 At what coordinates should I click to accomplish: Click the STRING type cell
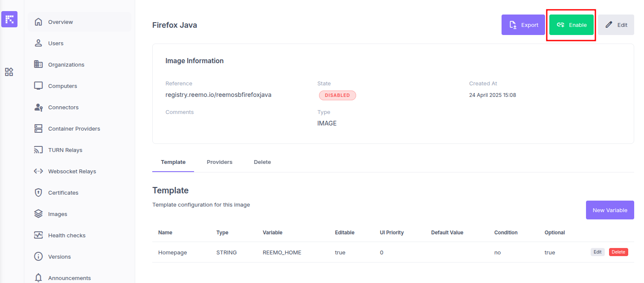(226, 252)
